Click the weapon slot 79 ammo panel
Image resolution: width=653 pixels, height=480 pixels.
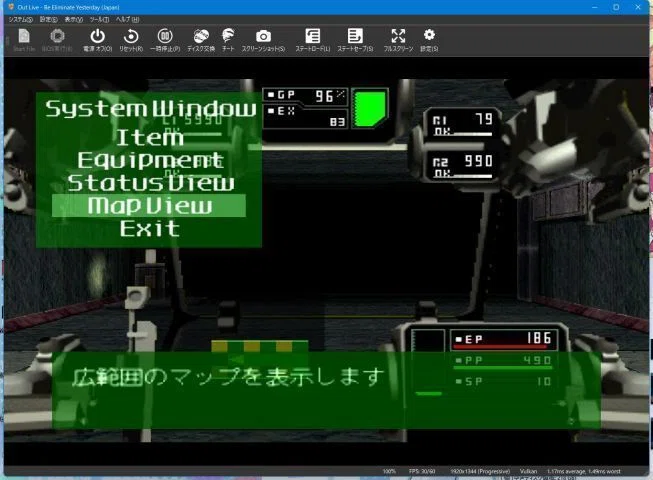point(461,124)
